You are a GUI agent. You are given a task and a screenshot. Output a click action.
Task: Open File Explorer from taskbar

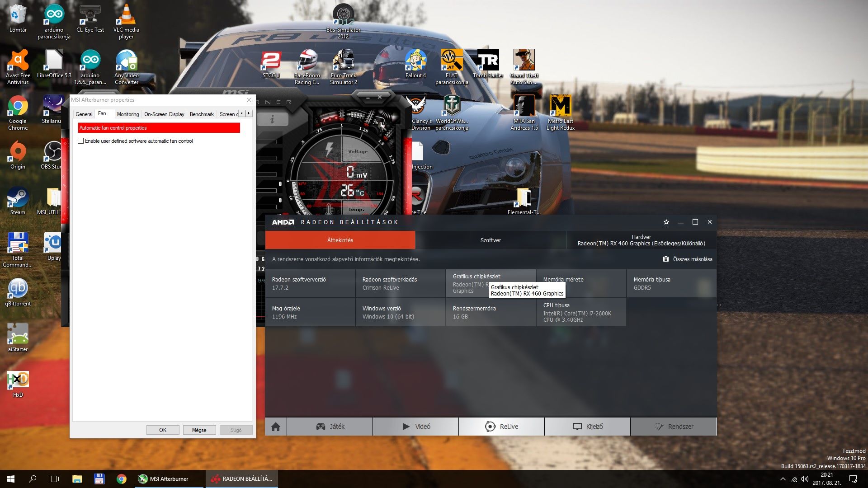(77, 479)
